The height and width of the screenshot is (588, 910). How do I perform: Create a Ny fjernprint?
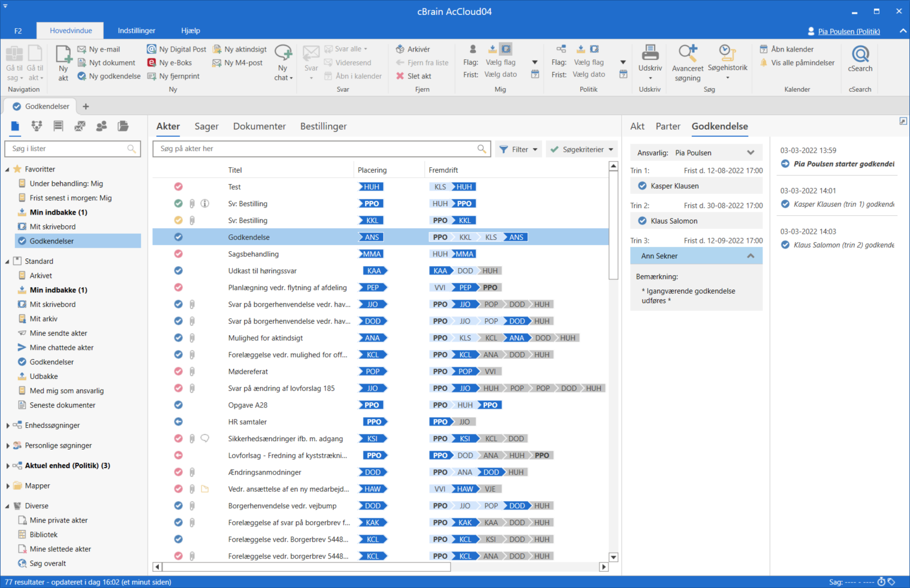(x=173, y=76)
